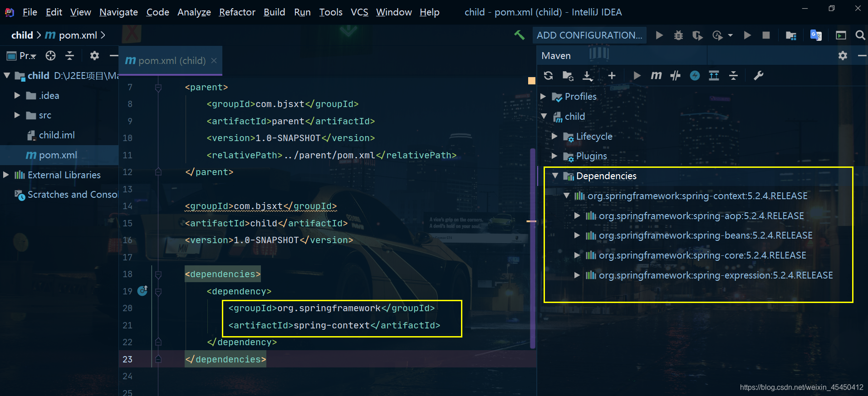Click the Add Configuration button

coord(589,35)
